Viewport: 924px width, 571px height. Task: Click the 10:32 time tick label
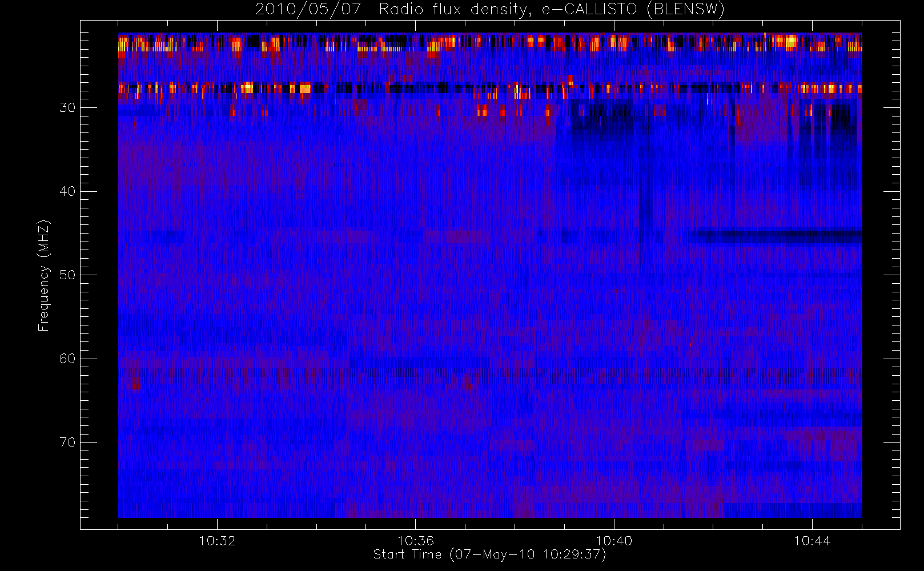click(217, 541)
